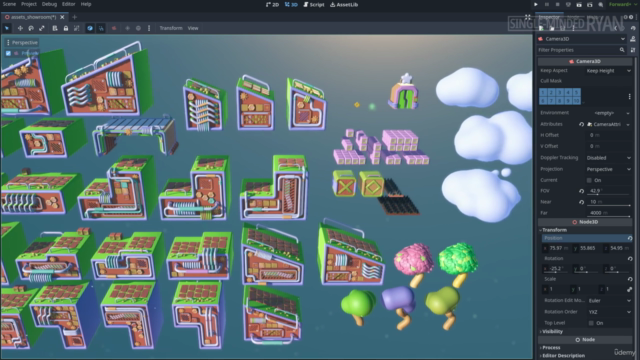Click the Position x value field
This screenshot has width=640, height=360.
pyautogui.click(x=557, y=248)
